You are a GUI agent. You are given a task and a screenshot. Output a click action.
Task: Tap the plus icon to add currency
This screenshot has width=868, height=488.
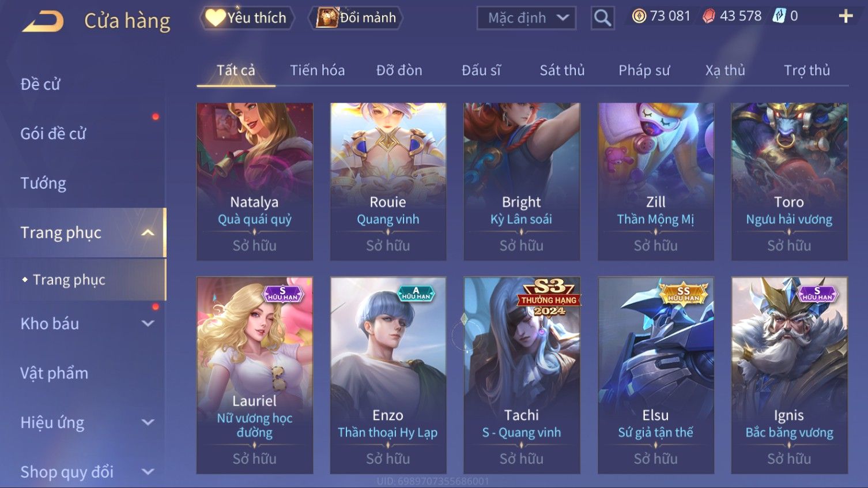[846, 16]
